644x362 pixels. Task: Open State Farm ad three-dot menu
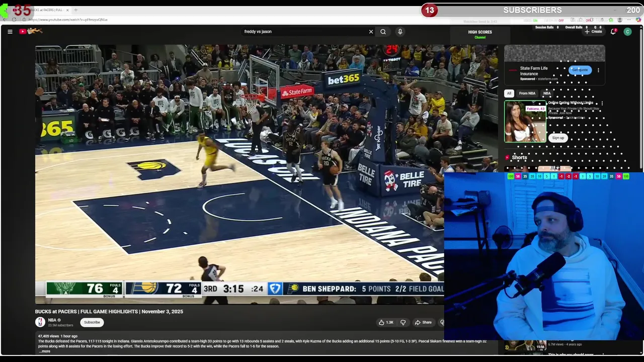click(598, 70)
